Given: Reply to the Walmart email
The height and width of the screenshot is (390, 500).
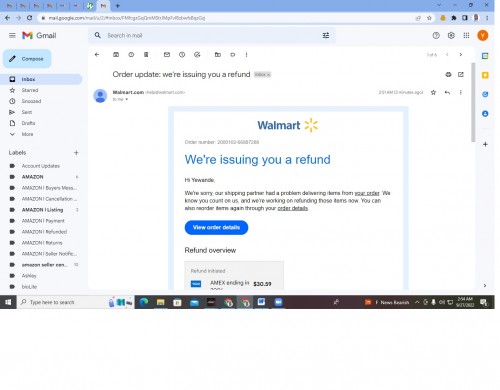Looking at the screenshot, I should click(x=447, y=92).
